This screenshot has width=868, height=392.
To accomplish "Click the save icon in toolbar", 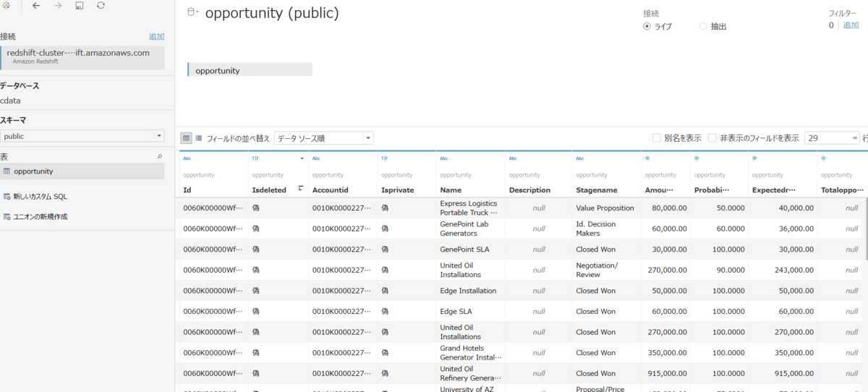I will tap(79, 6).
